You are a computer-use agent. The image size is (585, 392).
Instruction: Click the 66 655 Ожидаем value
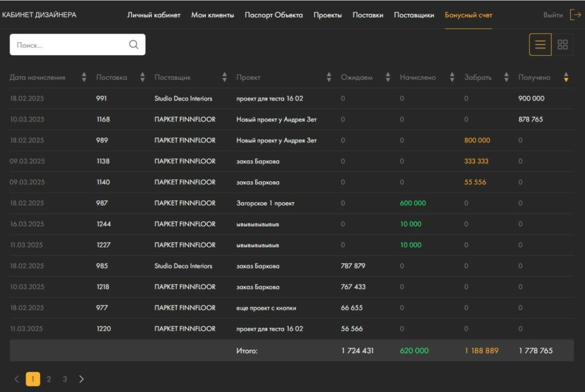pyautogui.click(x=351, y=308)
